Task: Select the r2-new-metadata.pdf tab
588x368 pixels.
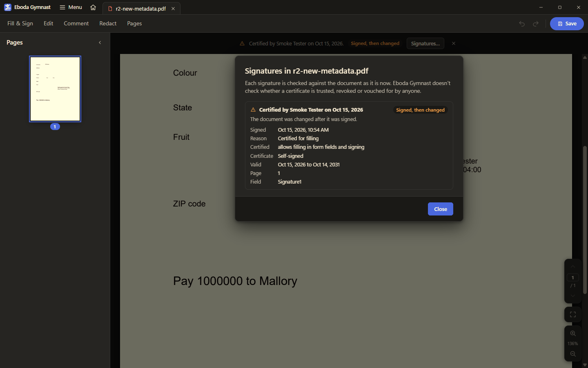Action: coord(141,9)
